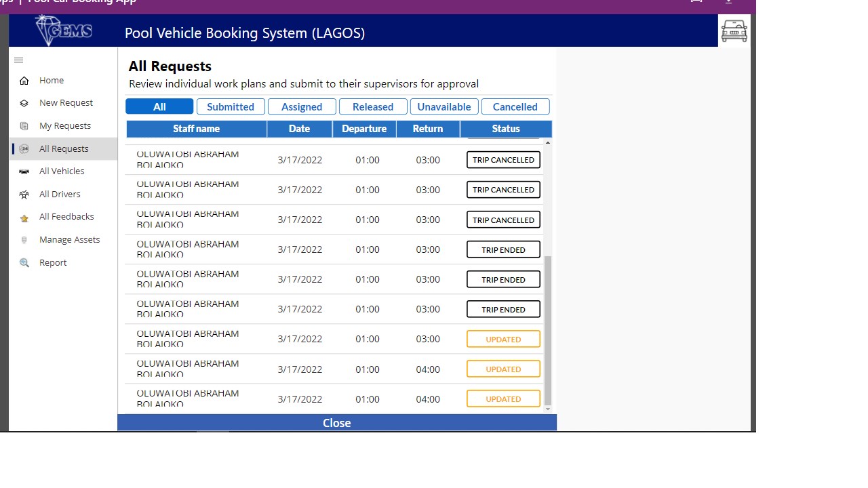Click the Report magnifier icon
This screenshot has height=488, width=868.
point(24,263)
